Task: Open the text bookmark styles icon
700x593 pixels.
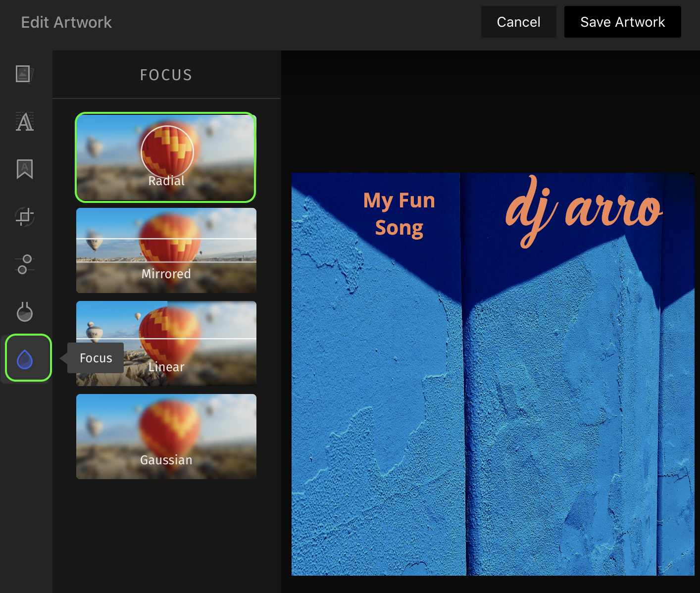Action: [x=24, y=169]
